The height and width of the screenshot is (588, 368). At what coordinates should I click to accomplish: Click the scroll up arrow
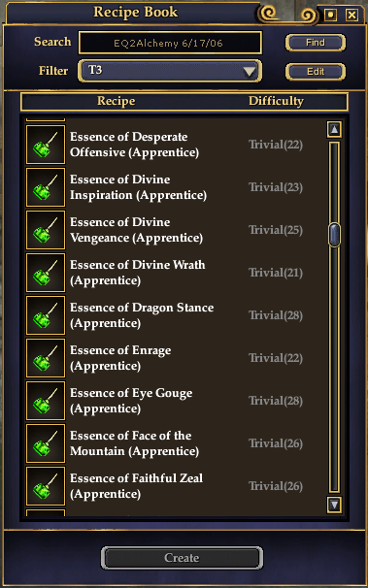(x=334, y=129)
